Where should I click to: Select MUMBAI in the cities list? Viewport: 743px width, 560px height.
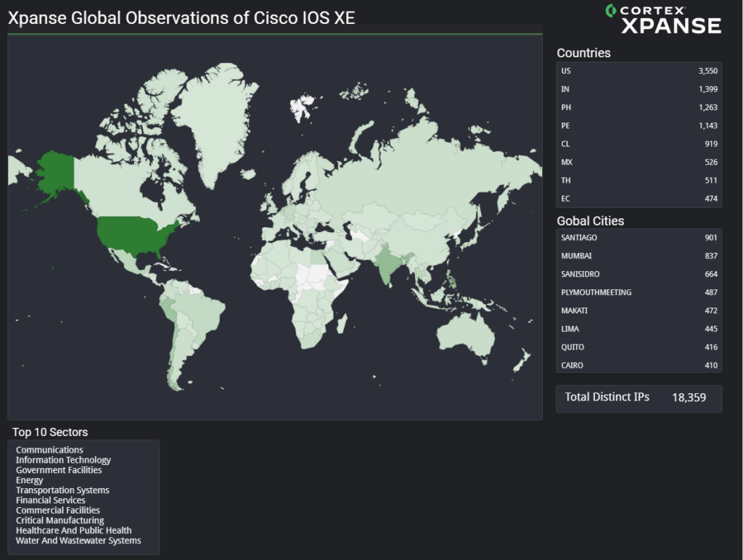[x=639, y=256]
